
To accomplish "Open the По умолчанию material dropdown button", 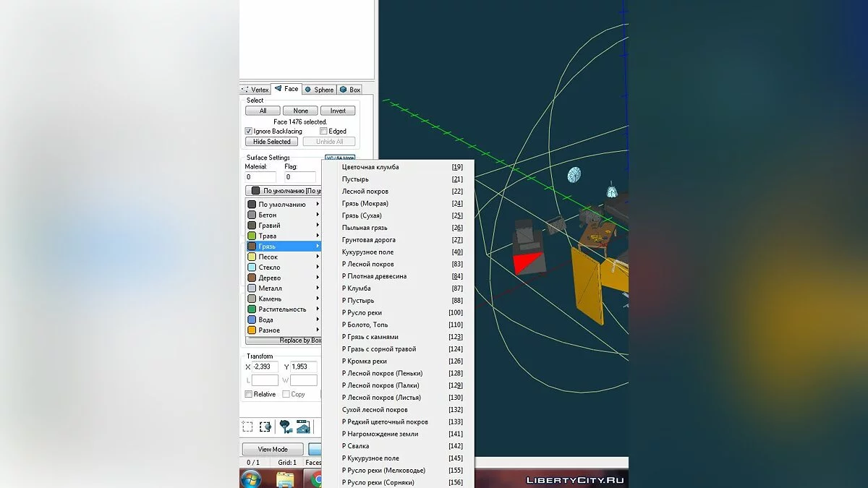I will tap(284, 191).
